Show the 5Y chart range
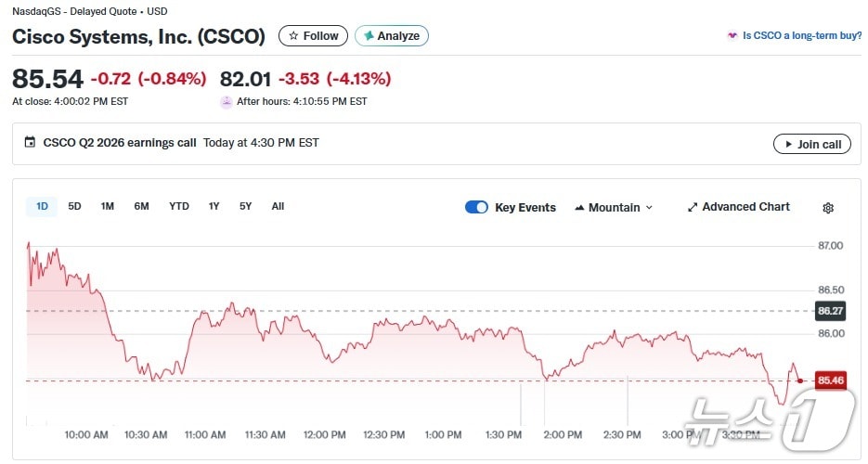 (245, 206)
